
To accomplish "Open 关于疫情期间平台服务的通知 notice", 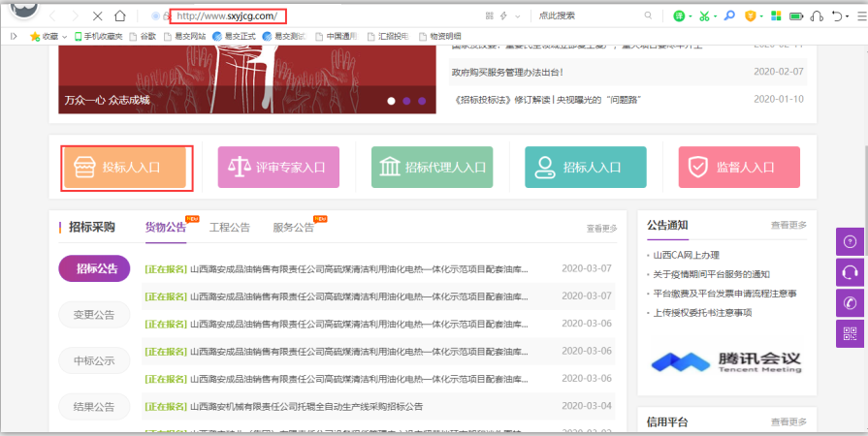I will pos(711,274).
